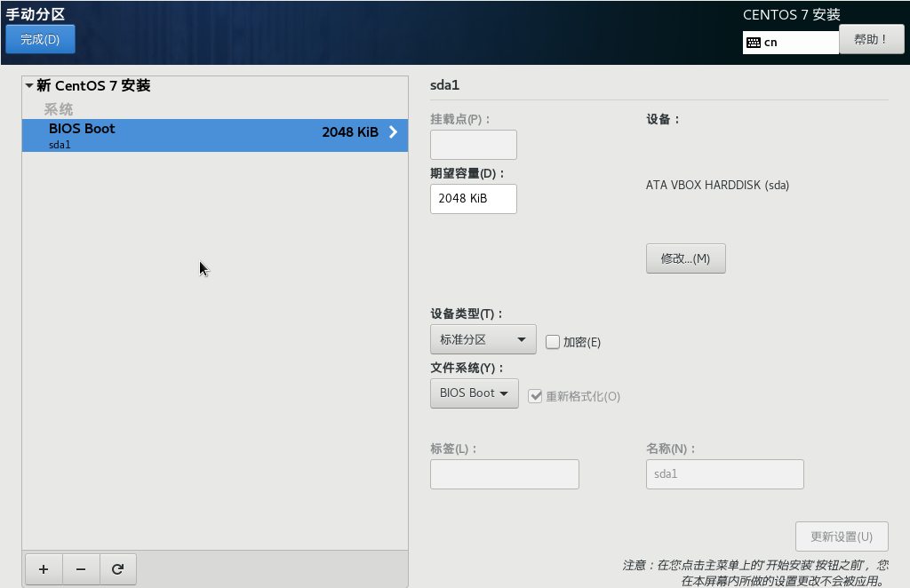Collapse the 新 CentOS 7 安装 section

click(x=29, y=85)
